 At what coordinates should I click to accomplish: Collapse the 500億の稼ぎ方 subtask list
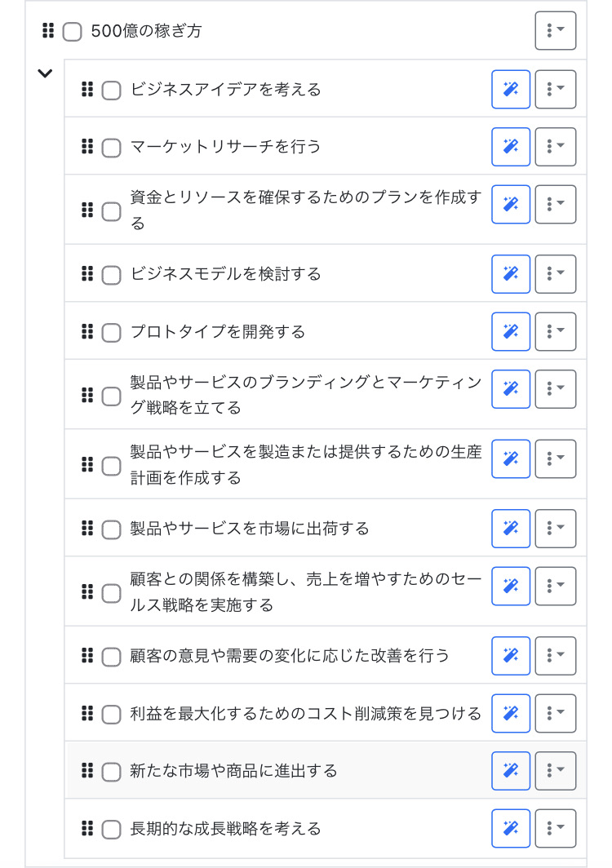coord(45,73)
